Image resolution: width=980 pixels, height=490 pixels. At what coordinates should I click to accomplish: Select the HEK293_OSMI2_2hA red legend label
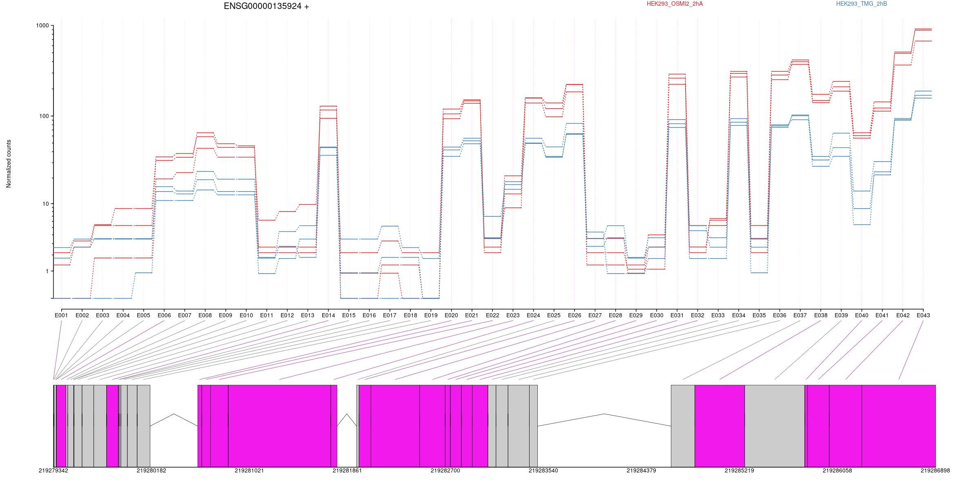pos(675,4)
